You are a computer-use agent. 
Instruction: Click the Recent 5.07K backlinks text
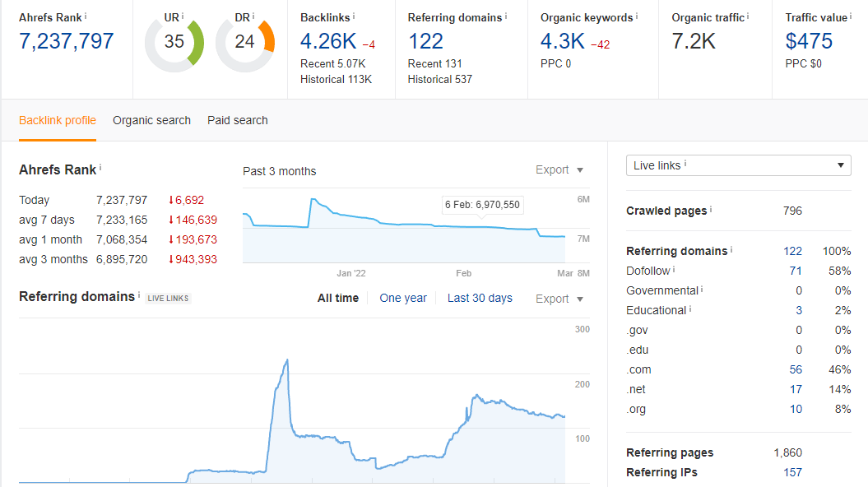point(332,63)
